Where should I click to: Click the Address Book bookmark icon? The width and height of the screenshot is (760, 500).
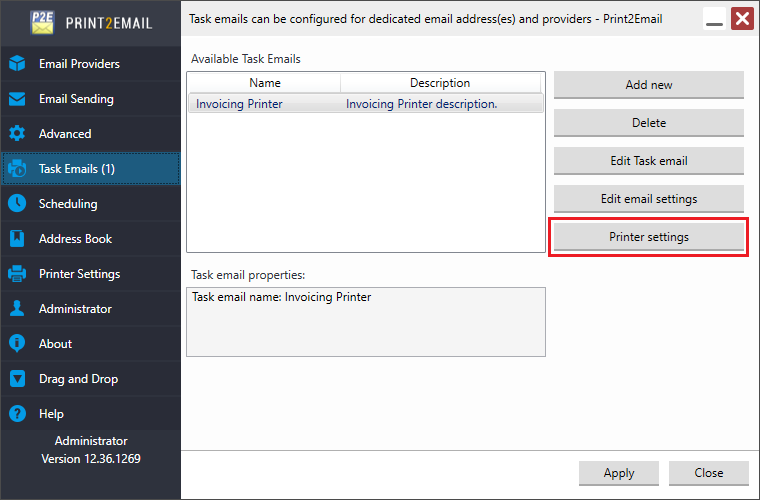point(17,238)
